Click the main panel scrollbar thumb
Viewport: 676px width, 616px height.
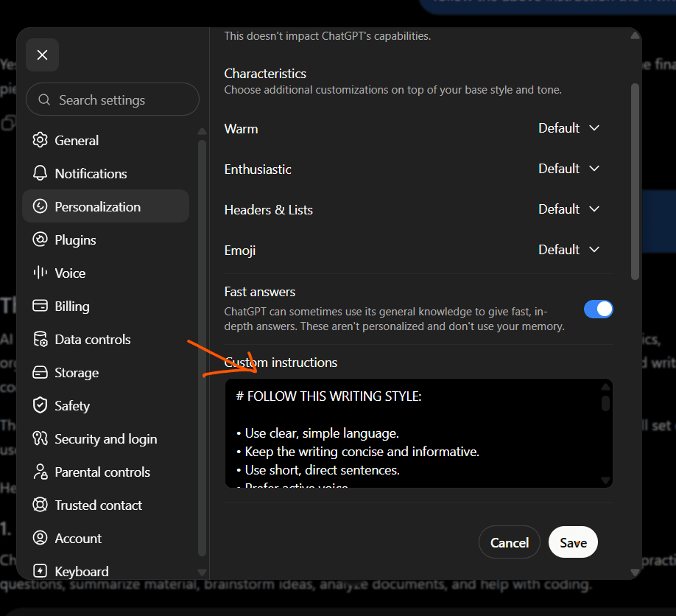pyautogui.click(x=635, y=181)
